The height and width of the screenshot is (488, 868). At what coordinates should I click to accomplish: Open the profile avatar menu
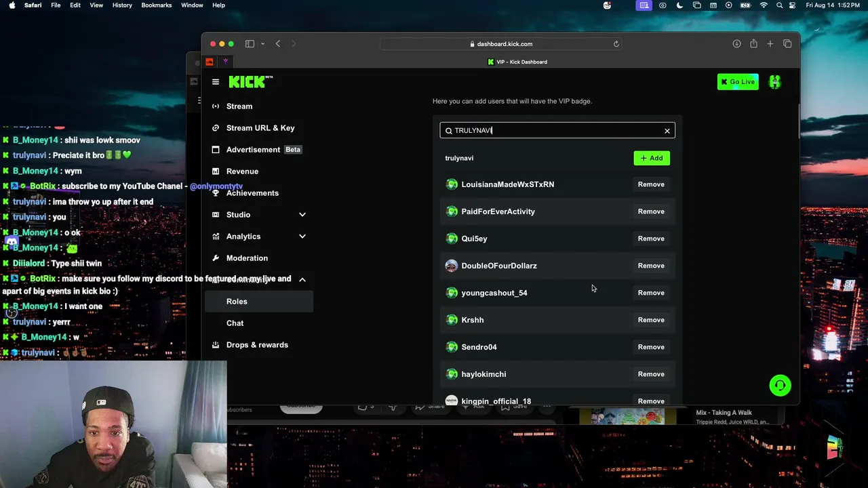774,82
